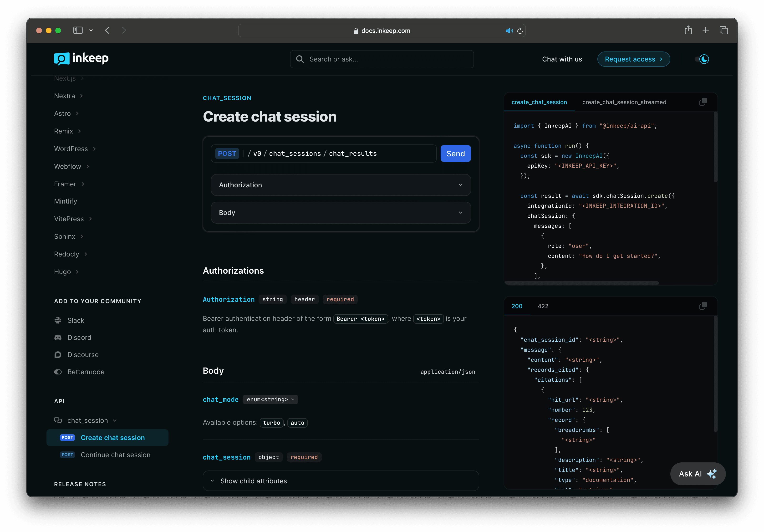Click the lock icon beside docs.inkeep.com
764x532 pixels.
(356, 31)
